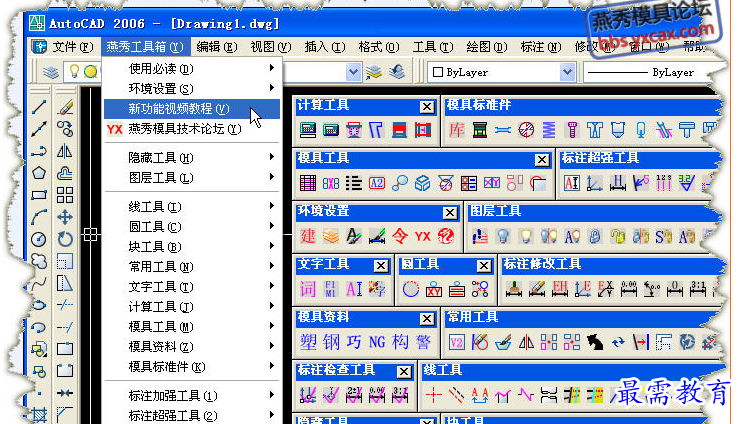Close the 标注检查工具 floating toolbar
Viewport: 739px width, 424px height.
[x=404, y=372]
